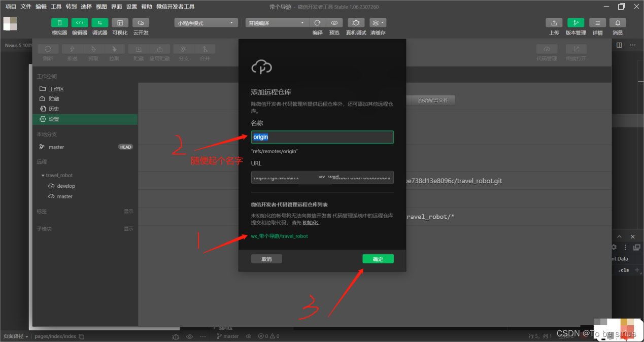The image size is (644, 342).
Task: Open the 可视化 visual layout icon
Action: pyautogui.click(x=120, y=23)
